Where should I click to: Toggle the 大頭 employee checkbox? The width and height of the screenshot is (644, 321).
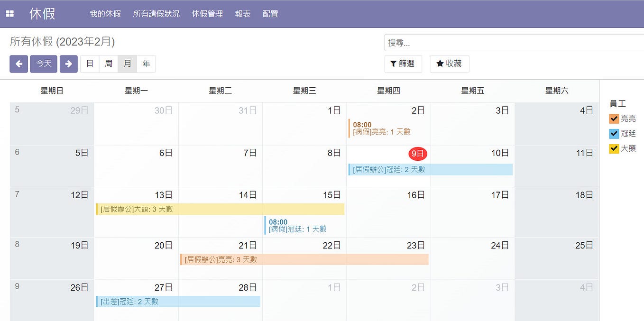[614, 149]
